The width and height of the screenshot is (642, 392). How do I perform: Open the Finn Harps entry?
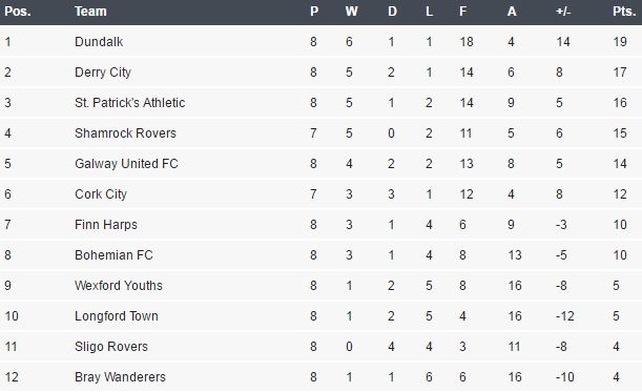tap(106, 225)
